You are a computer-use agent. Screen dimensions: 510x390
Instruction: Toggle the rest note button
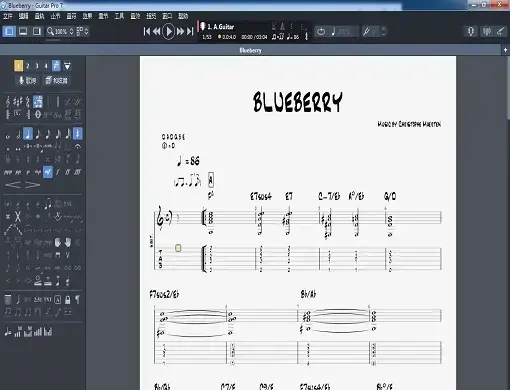click(78, 134)
